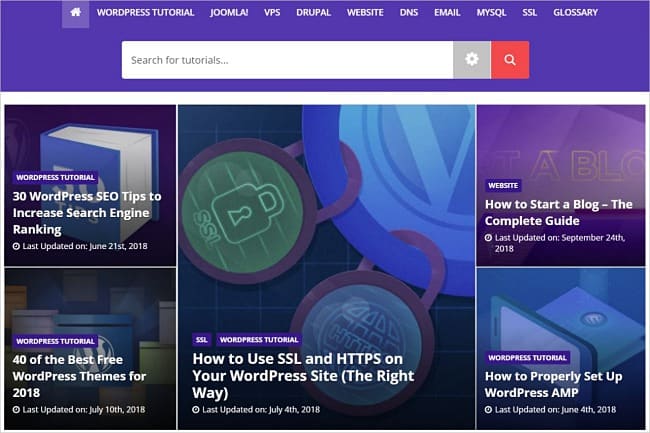The width and height of the screenshot is (650, 433).
Task: Open the Joomla! menu item
Action: click(229, 12)
